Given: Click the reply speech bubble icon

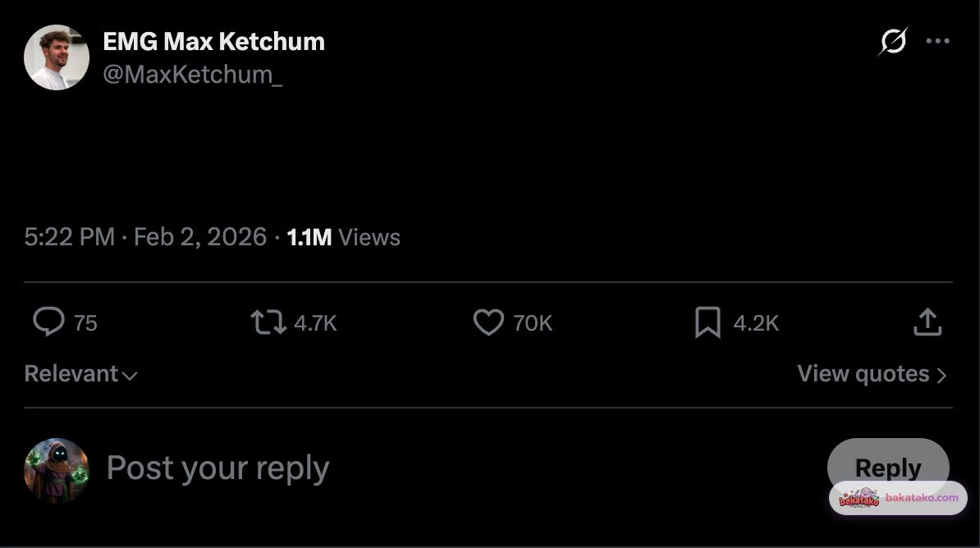Looking at the screenshot, I should click(x=48, y=322).
